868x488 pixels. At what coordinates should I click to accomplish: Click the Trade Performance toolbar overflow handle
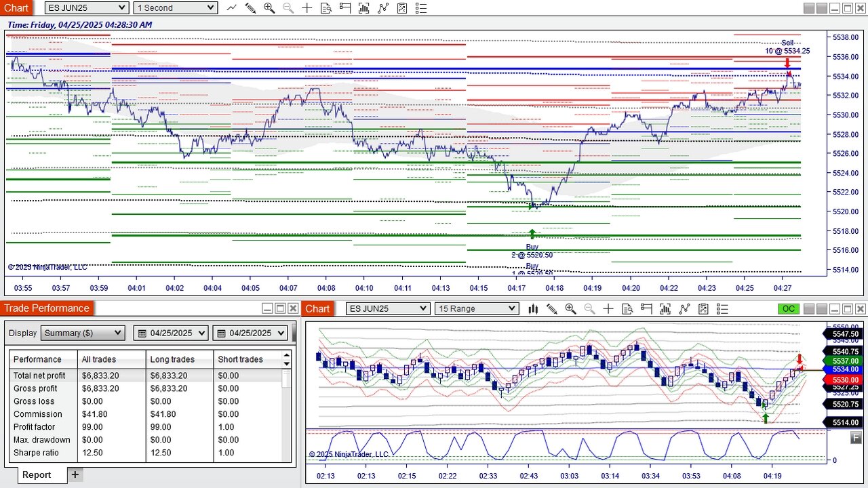point(294,333)
